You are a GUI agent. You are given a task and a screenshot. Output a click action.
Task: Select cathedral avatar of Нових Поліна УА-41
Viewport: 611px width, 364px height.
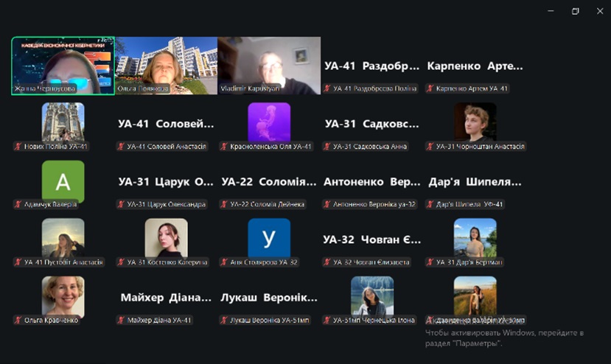(x=63, y=122)
